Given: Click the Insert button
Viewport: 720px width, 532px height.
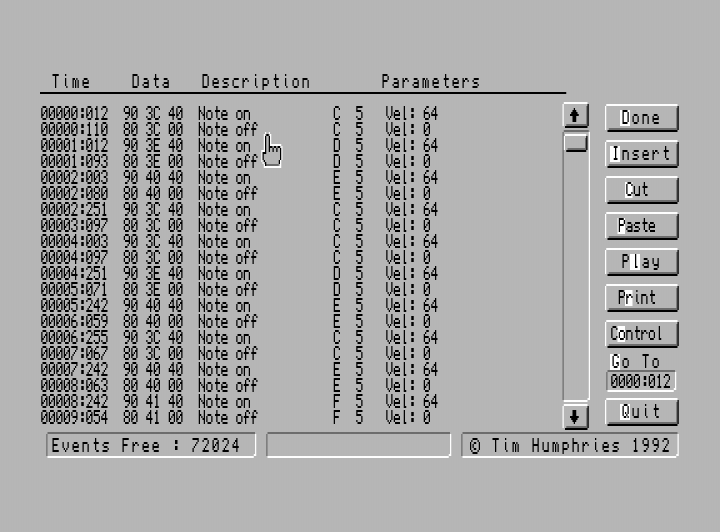Looking at the screenshot, I should tap(641, 154).
